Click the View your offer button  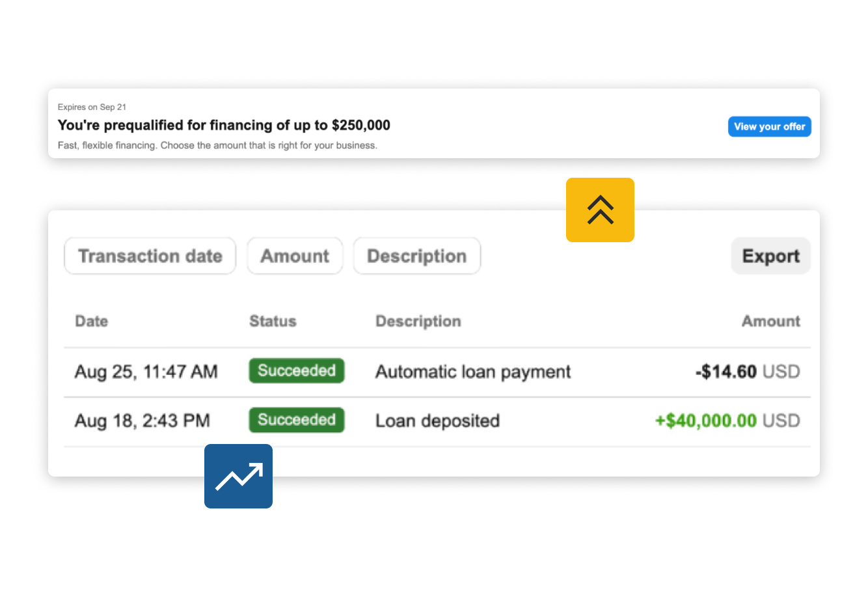coord(769,126)
